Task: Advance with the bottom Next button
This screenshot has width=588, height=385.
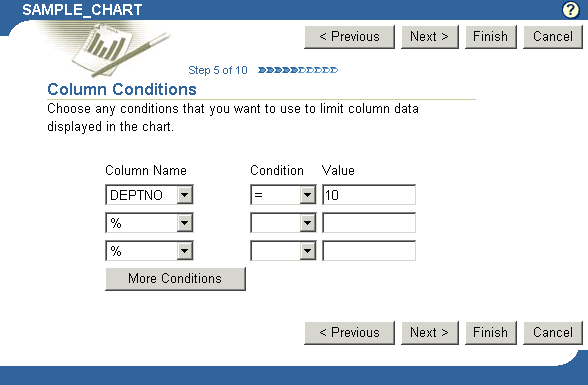Action: (430, 333)
